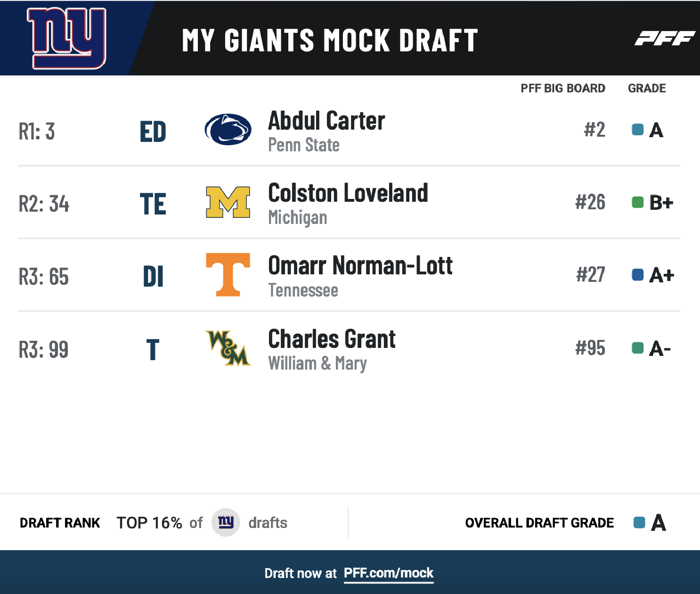Click the William & Mary logo
The height and width of the screenshot is (594, 700).
tap(228, 348)
